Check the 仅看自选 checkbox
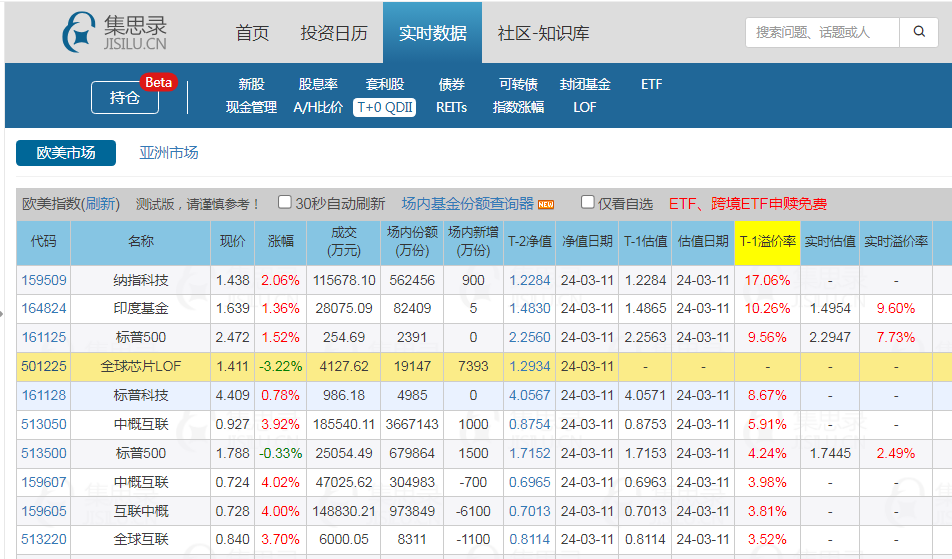952x559 pixels. (588, 202)
